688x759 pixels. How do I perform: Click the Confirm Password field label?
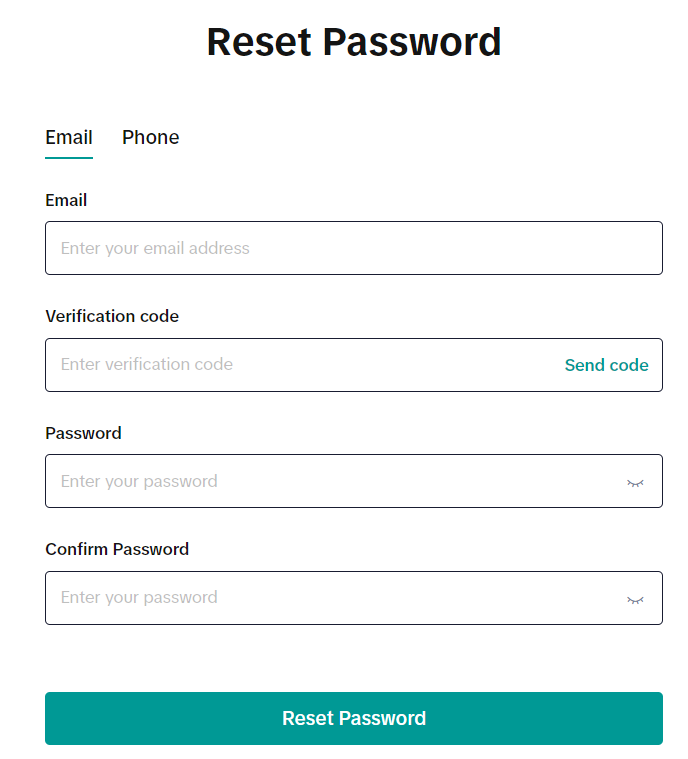click(x=117, y=549)
